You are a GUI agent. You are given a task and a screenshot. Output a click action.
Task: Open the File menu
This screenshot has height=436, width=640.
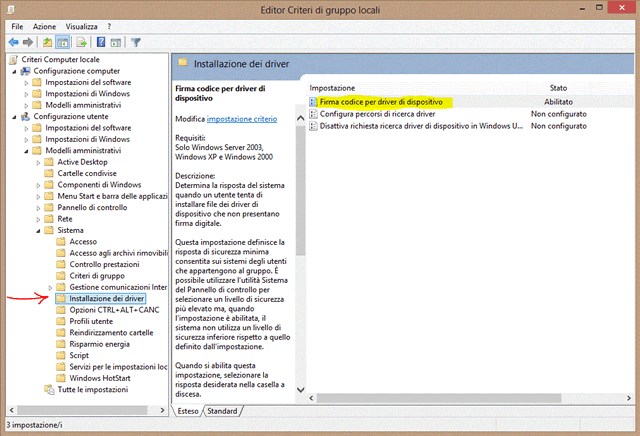(17, 27)
